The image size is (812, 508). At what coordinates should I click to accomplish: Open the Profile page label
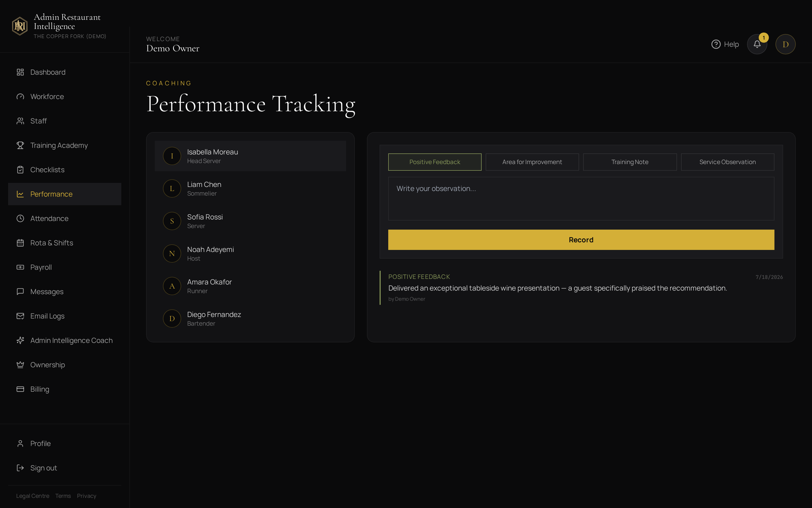point(41,443)
